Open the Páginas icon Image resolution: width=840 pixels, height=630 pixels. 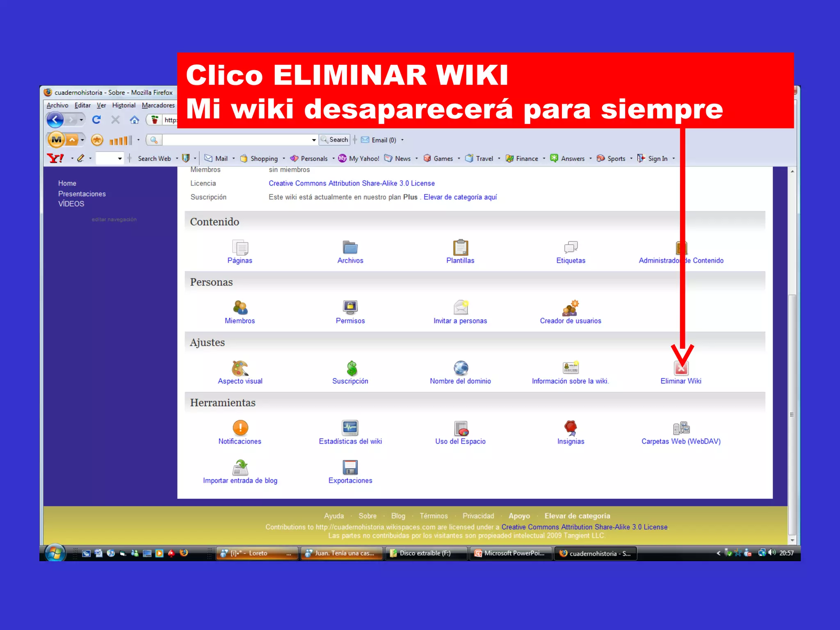240,247
